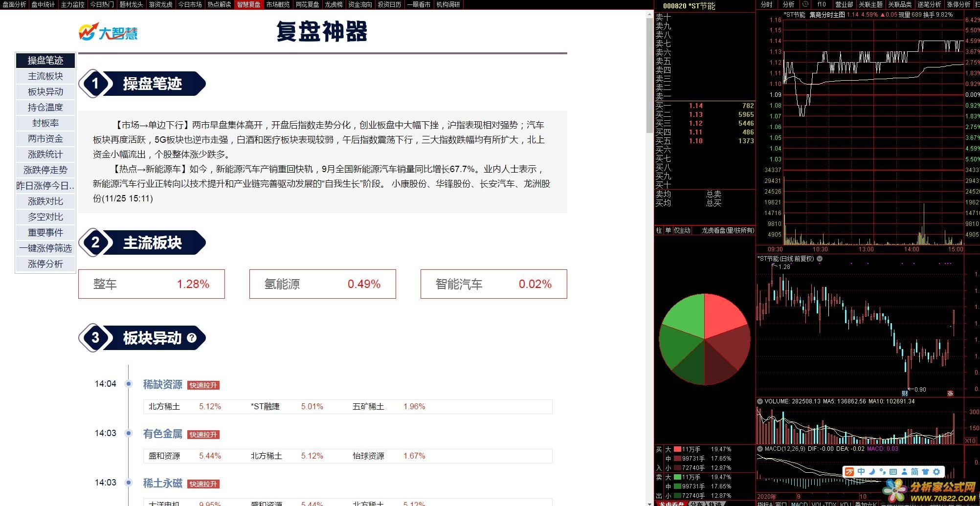Select 操盘笔迹 in the side navigation
The width and height of the screenshot is (980, 506).
pyautogui.click(x=45, y=61)
